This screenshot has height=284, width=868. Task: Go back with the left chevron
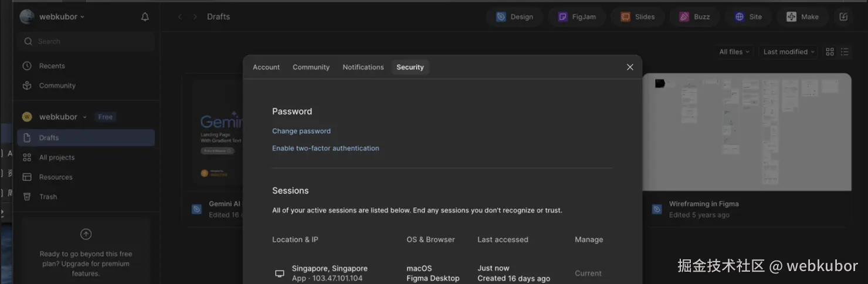tap(180, 17)
